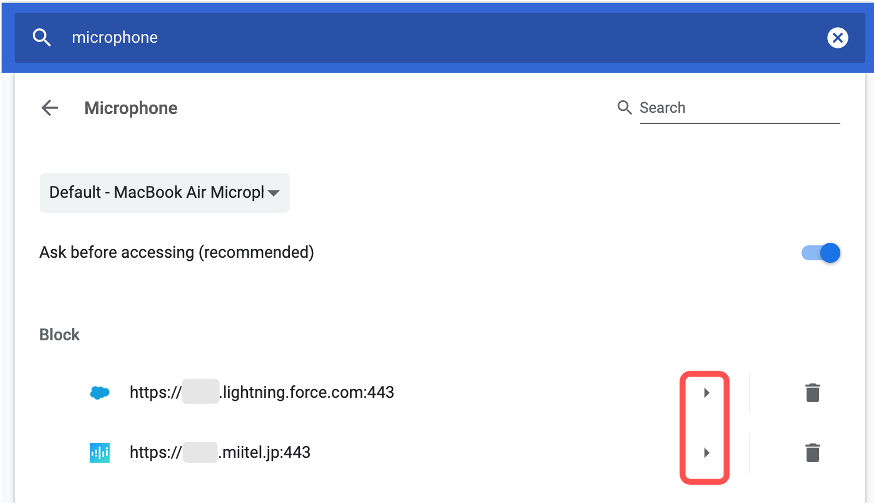The width and height of the screenshot is (874, 504).
Task: Click the magnifier icon in the blue search bar
Action: [41, 38]
